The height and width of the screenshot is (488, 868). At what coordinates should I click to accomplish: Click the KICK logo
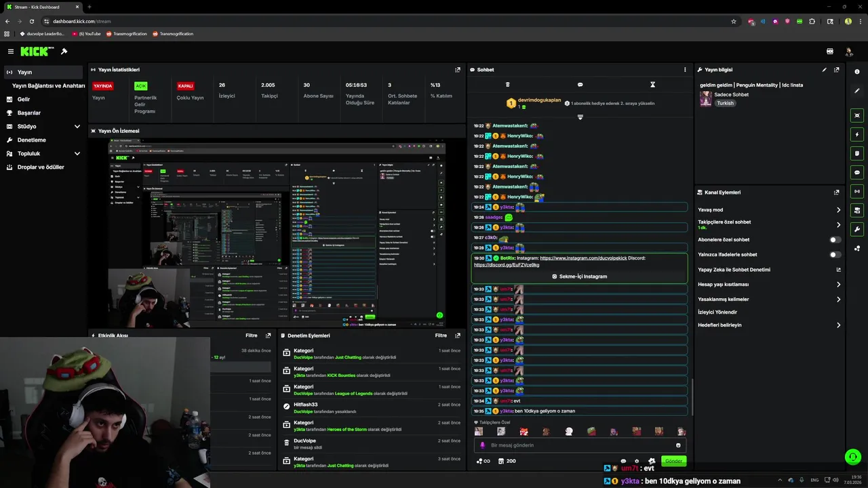click(34, 52)
